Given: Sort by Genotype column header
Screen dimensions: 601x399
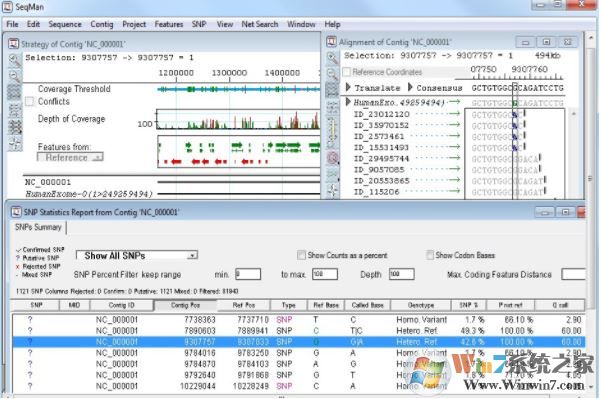Looking at the screenshot, I should click(420, 305).
